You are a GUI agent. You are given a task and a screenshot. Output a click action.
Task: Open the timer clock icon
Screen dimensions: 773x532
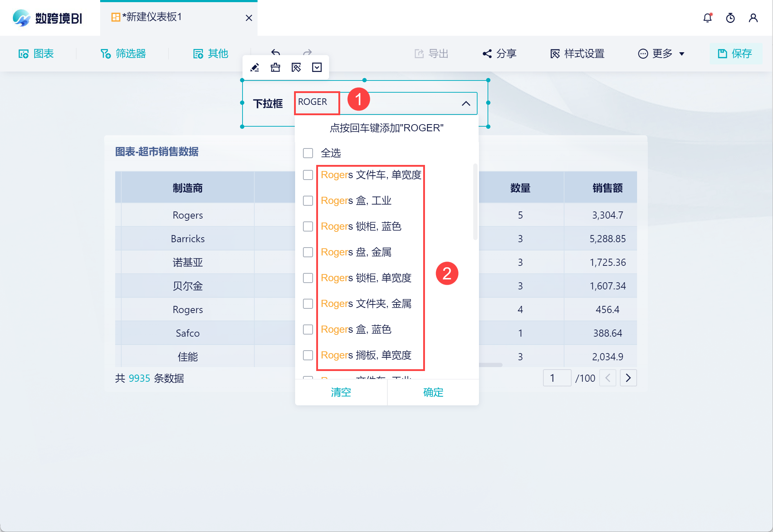[x=730, y=18]
